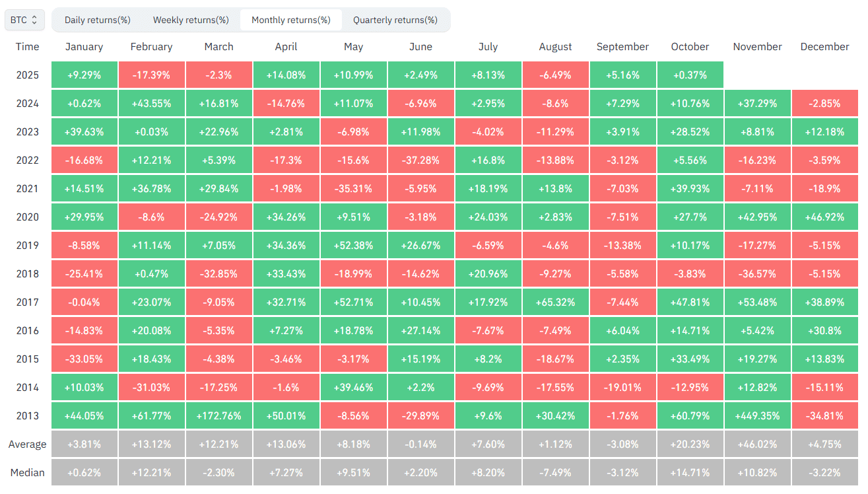Click the November column header
This screenshot has width=868, height=494.
point(757,47)
